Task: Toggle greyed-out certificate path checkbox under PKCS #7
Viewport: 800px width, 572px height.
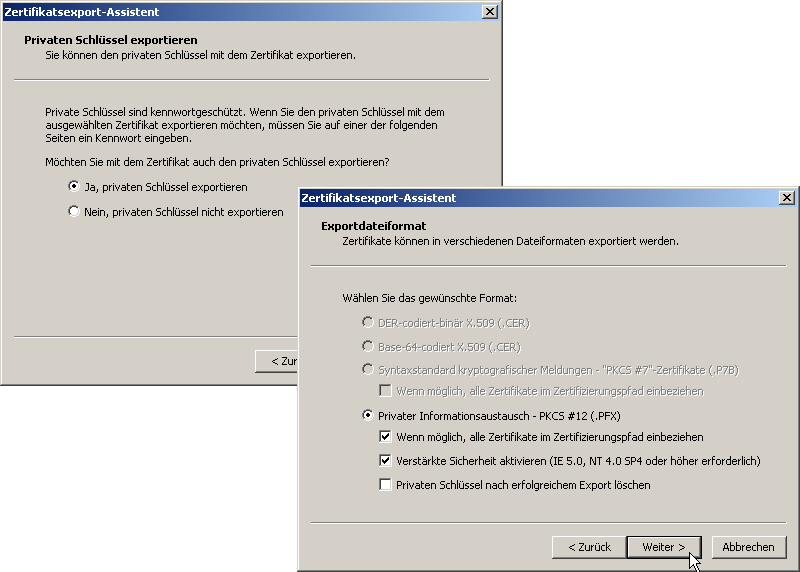Action: 386,391
